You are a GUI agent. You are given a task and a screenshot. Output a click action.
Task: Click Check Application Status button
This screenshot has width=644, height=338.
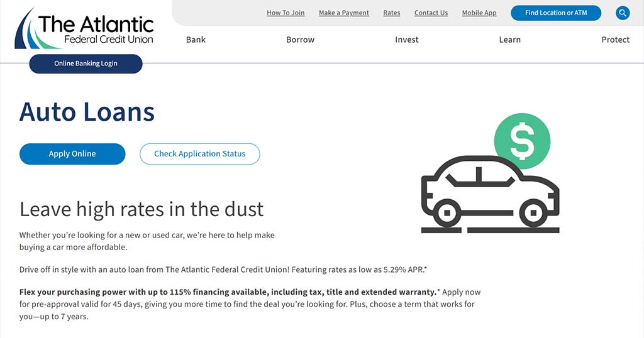[199, 154]
